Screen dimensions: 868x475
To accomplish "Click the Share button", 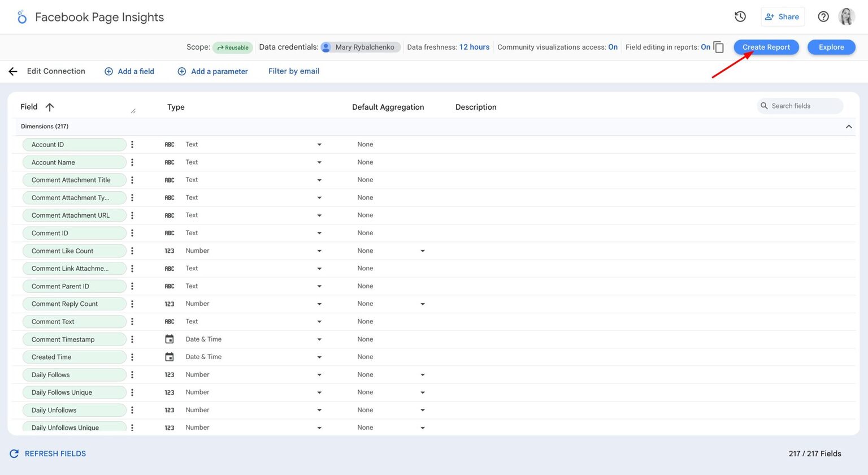I will coord(783,17).
